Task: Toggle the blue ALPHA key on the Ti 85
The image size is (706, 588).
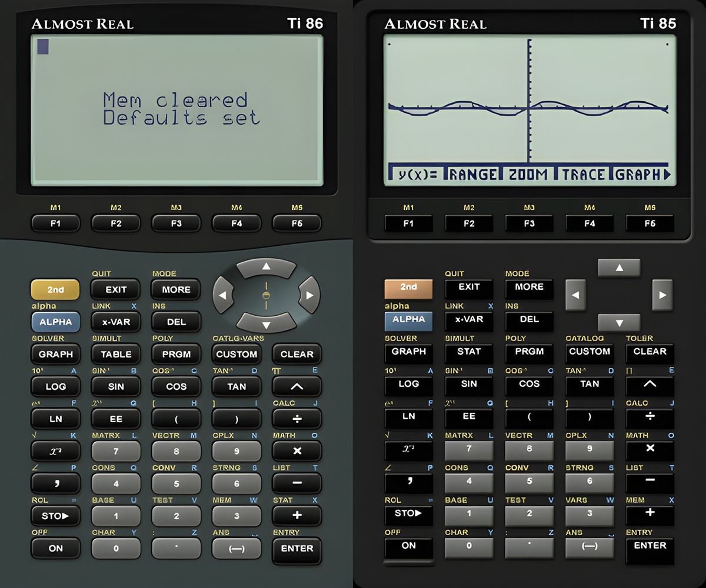Action: [x=408, y=319]
